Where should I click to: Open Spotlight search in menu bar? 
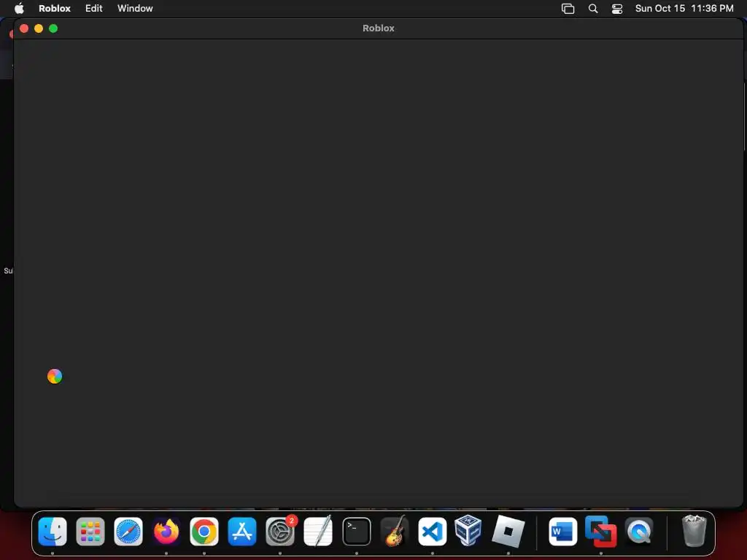pyautogui.click(x=593, y=9)
